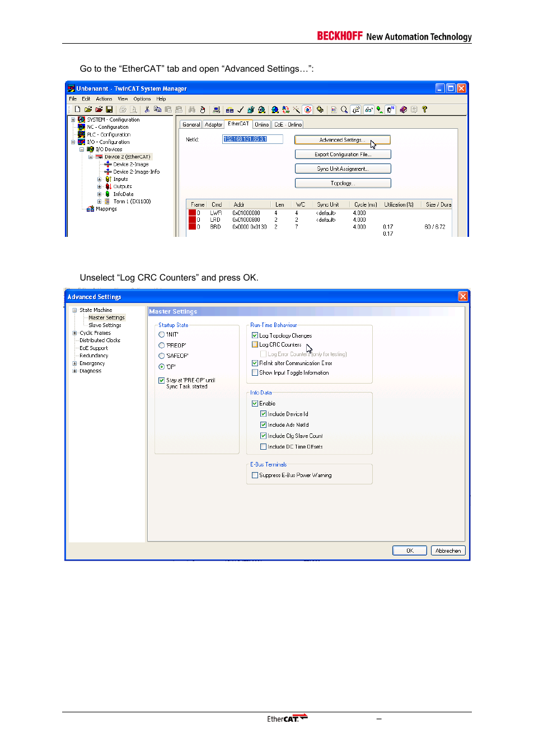Select the 'PREOP' startup state radio
Viewport: 534px width, 756px height.
click(x=161, y=345)
